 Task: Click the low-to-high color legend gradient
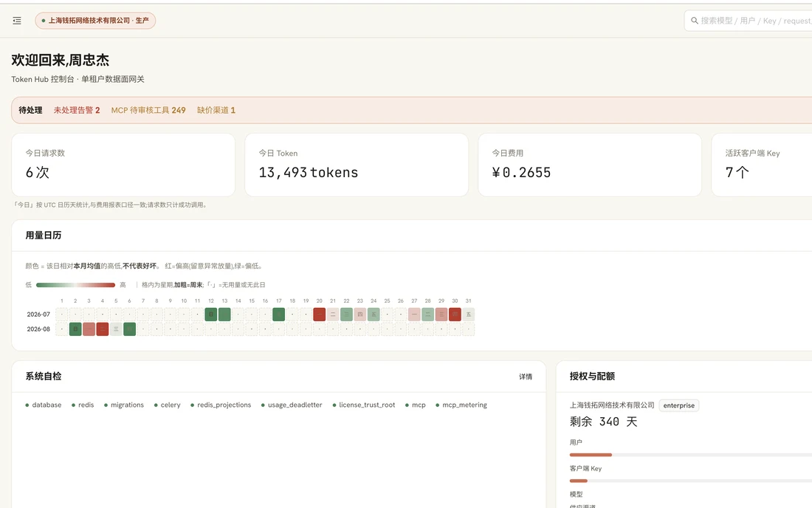75,285
